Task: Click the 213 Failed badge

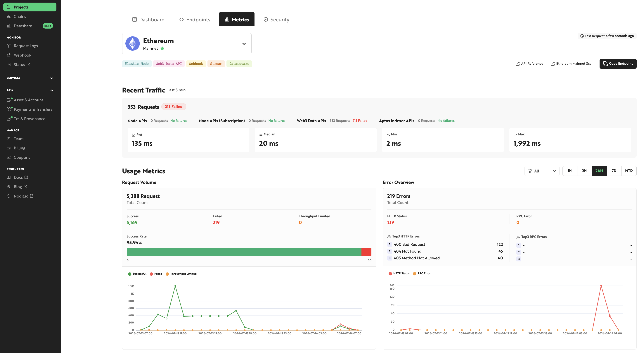Action: point(174,107)
